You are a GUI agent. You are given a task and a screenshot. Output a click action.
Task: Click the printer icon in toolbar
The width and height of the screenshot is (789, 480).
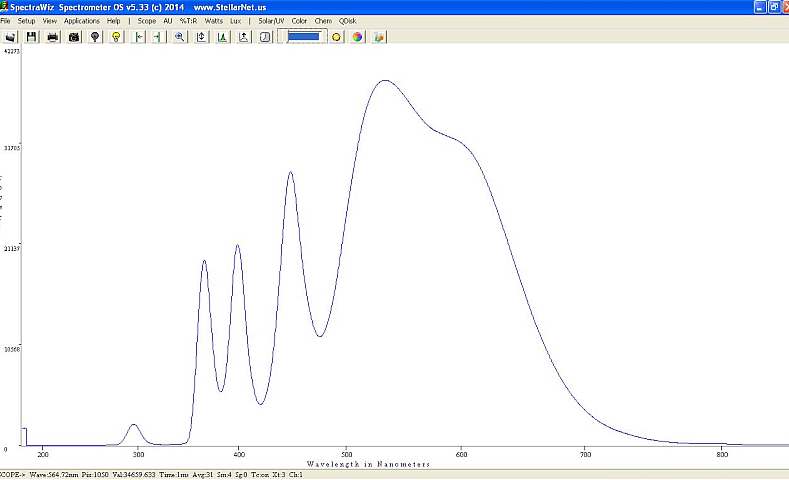[x=53, y=37]
